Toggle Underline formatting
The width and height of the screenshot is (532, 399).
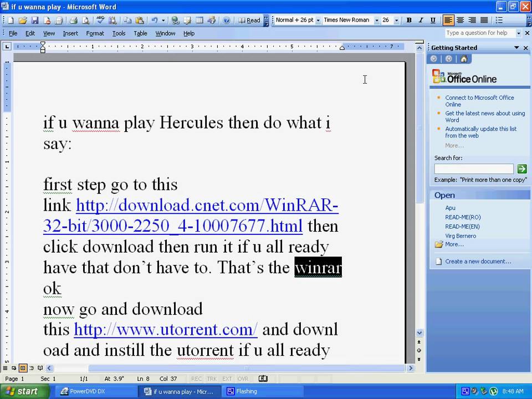(433, 21)
